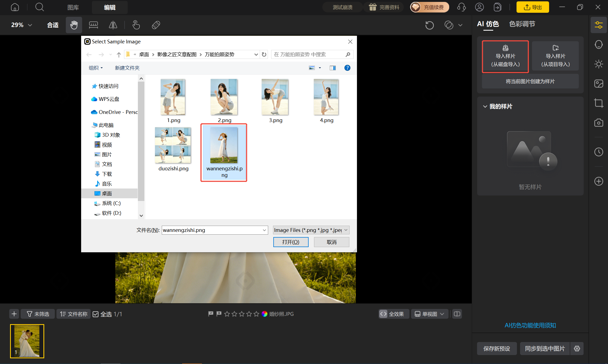The height and width of the screenshot is (364, 608).
Task: Click the compare circle icon
Action: (x=449, y=25)
